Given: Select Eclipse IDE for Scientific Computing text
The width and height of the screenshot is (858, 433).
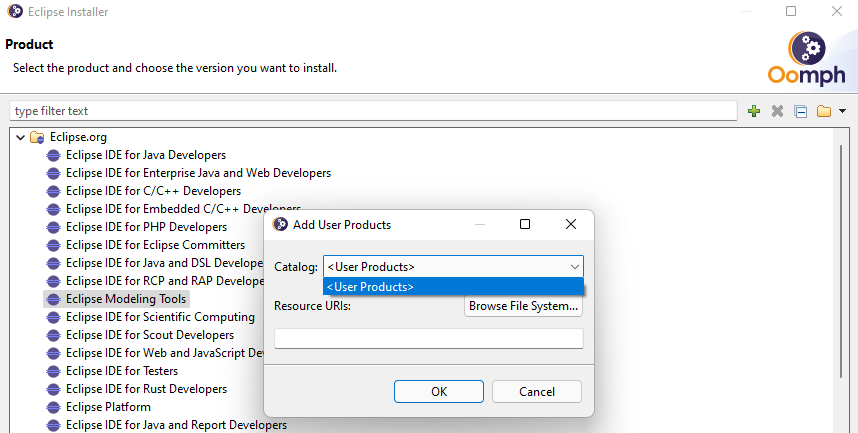Looking at the screenshot, I should (160, 317).
